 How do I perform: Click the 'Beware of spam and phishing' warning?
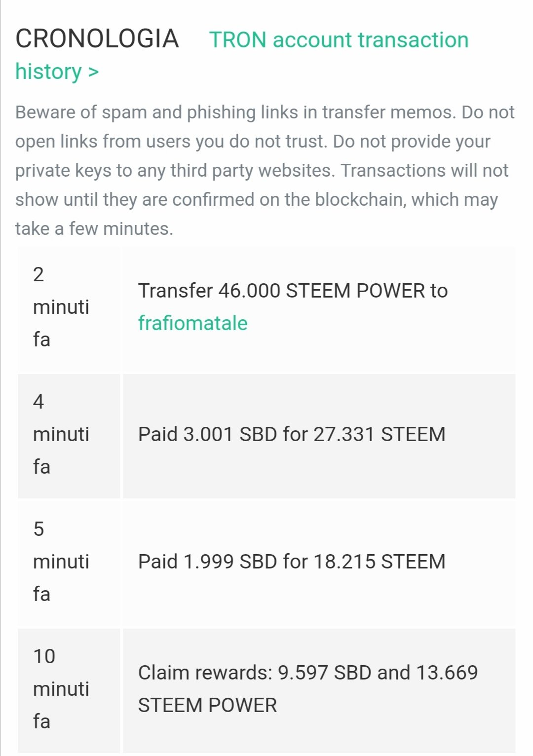265,113
